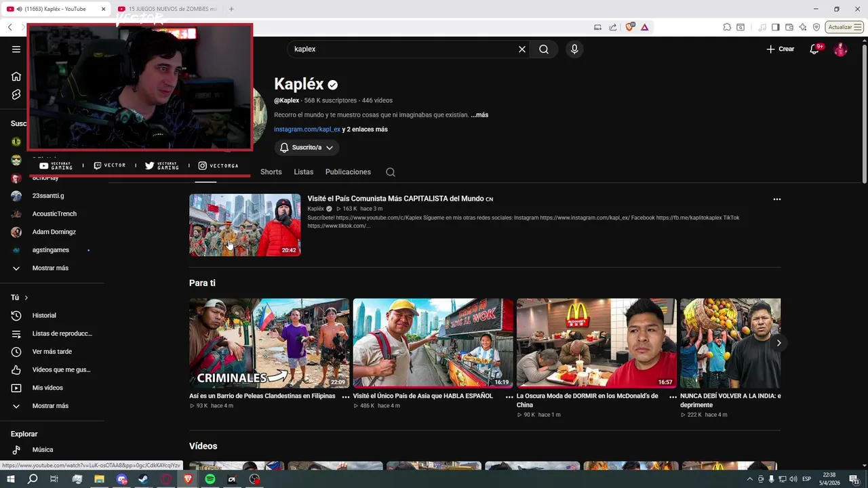Open Brave Shields lion icon

tap(630, 27)
